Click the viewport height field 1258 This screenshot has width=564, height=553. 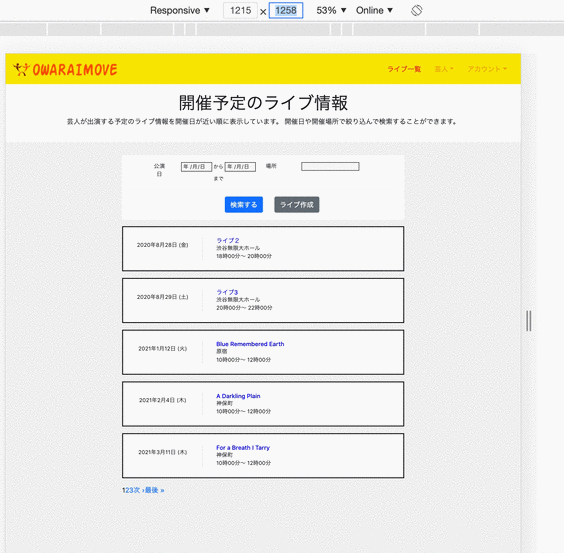tap(286, 10)
